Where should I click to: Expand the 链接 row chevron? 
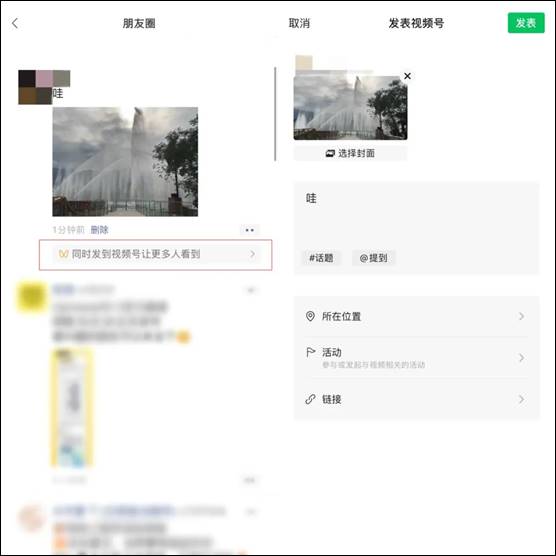pyautogui.click(x=521, y=399)
